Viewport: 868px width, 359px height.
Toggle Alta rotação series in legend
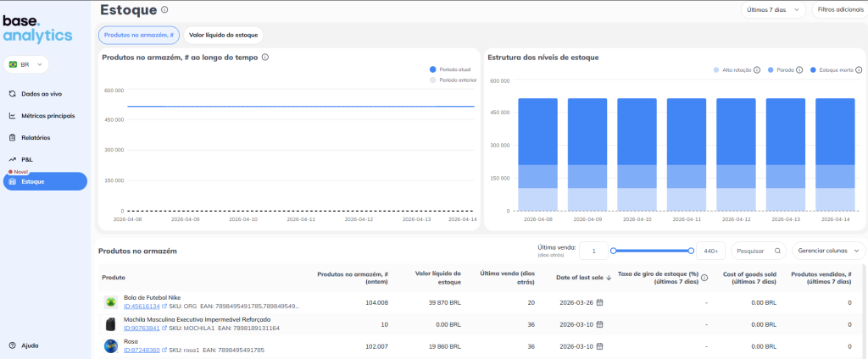(733, 69)
